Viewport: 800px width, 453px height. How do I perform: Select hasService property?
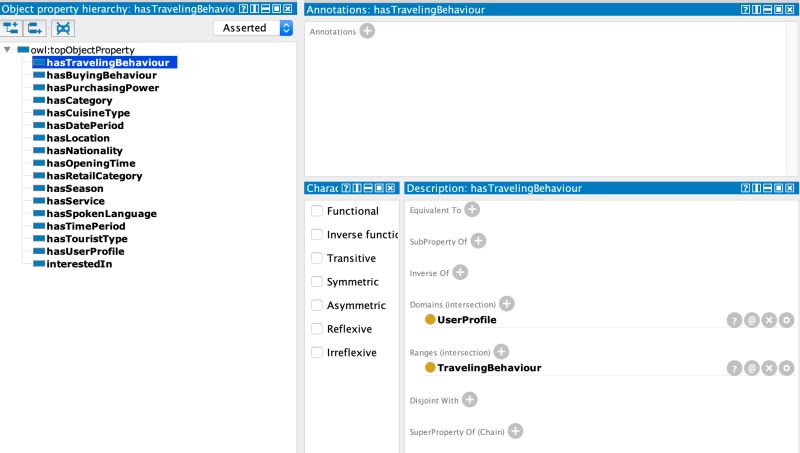point(75,201)
